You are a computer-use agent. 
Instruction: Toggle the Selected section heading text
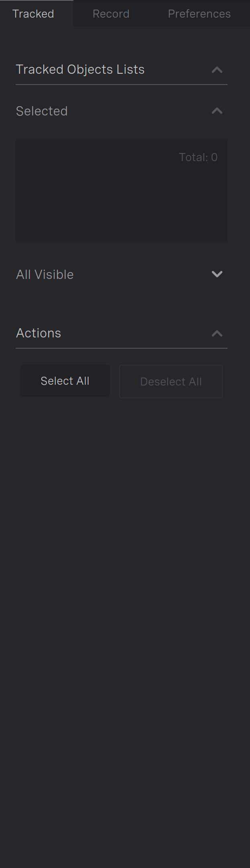(42, 111)
